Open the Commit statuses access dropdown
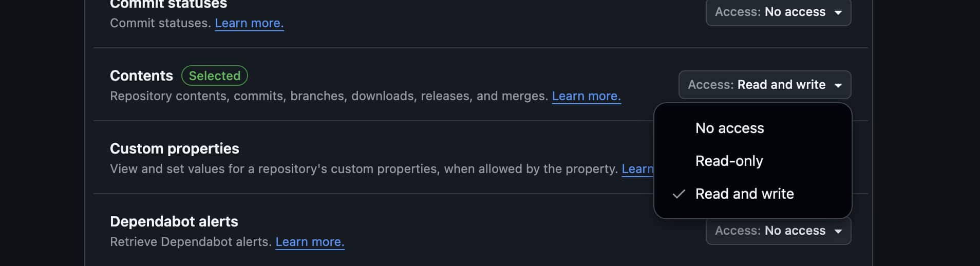Image resolution: width=980 pixels, height=266 pixels. point(778,12)
